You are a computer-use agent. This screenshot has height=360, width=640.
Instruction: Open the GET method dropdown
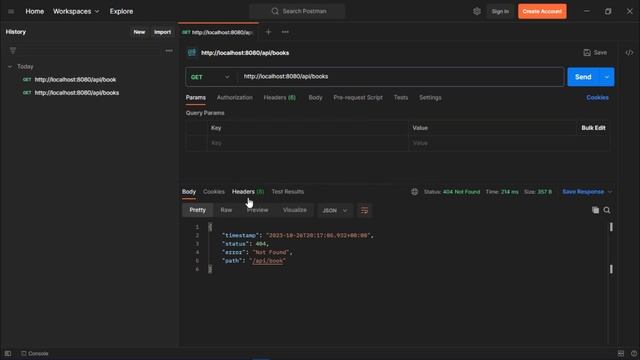point(210,77)
